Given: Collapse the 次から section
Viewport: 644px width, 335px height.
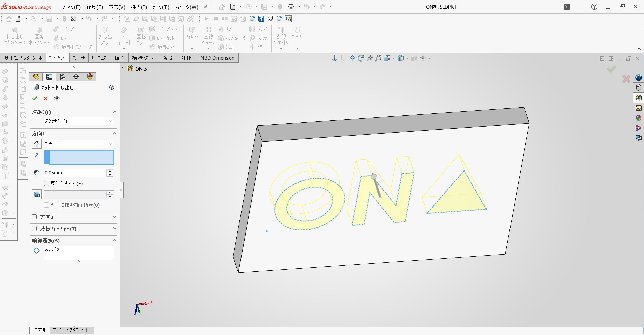Looking at the screenshot, I should point(114,112).
